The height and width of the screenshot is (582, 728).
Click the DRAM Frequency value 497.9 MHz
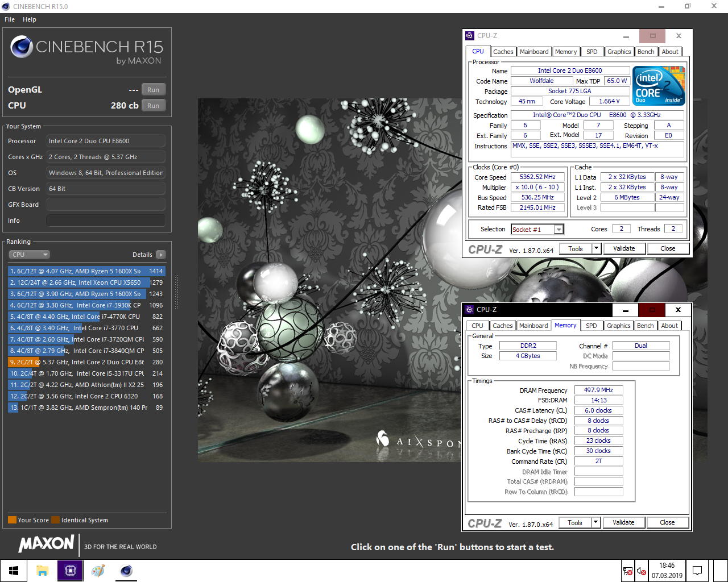click(598, 390)
